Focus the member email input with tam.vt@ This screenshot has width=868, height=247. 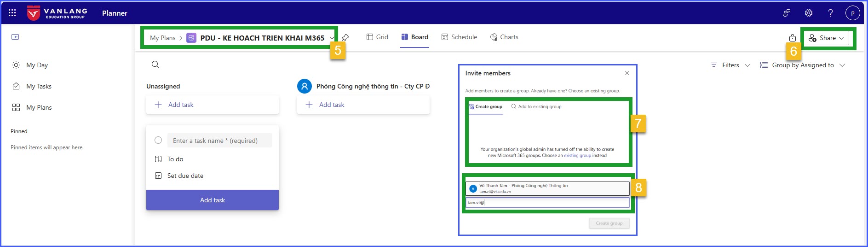point(547,203)
